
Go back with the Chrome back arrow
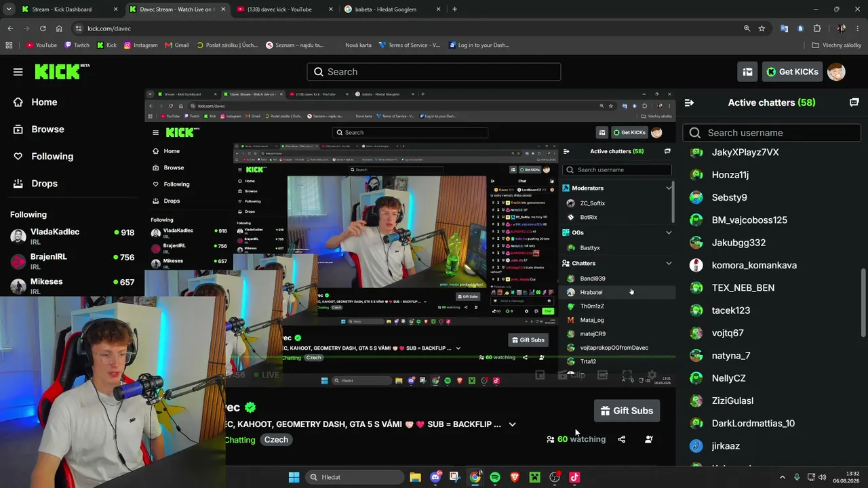[10, 28]
